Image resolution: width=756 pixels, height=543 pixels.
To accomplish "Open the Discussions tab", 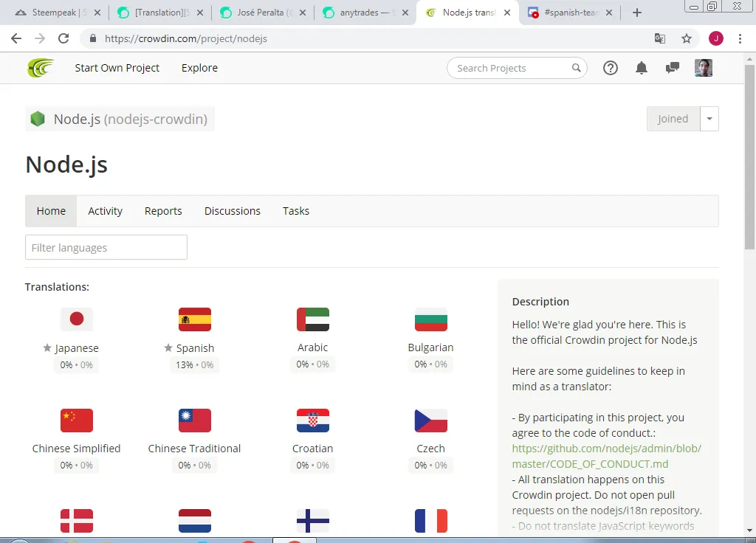I will click(233, 211).
